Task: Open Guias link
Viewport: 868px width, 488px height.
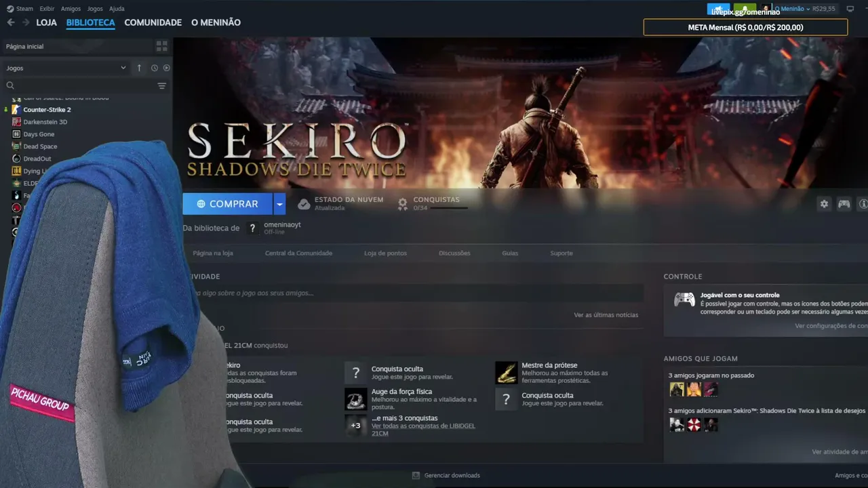Action: [510, 253]
